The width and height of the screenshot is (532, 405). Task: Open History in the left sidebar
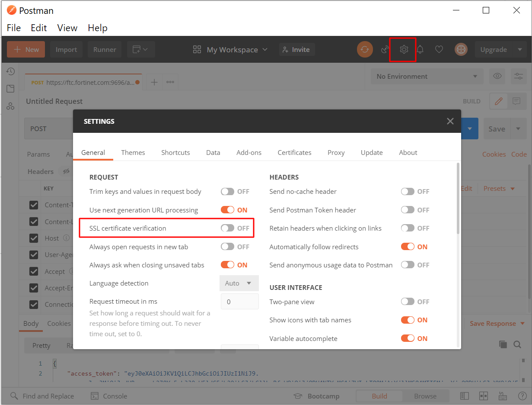pos(10,71)
